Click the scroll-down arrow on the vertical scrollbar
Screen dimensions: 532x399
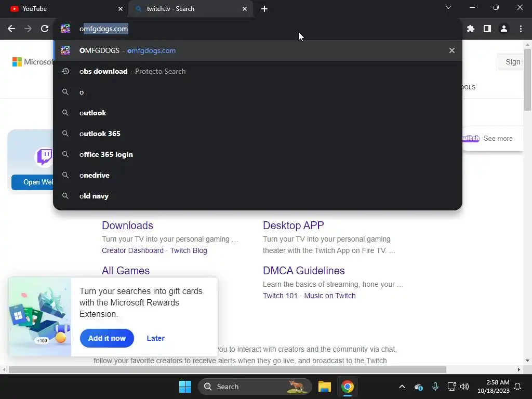pos(527,361)
